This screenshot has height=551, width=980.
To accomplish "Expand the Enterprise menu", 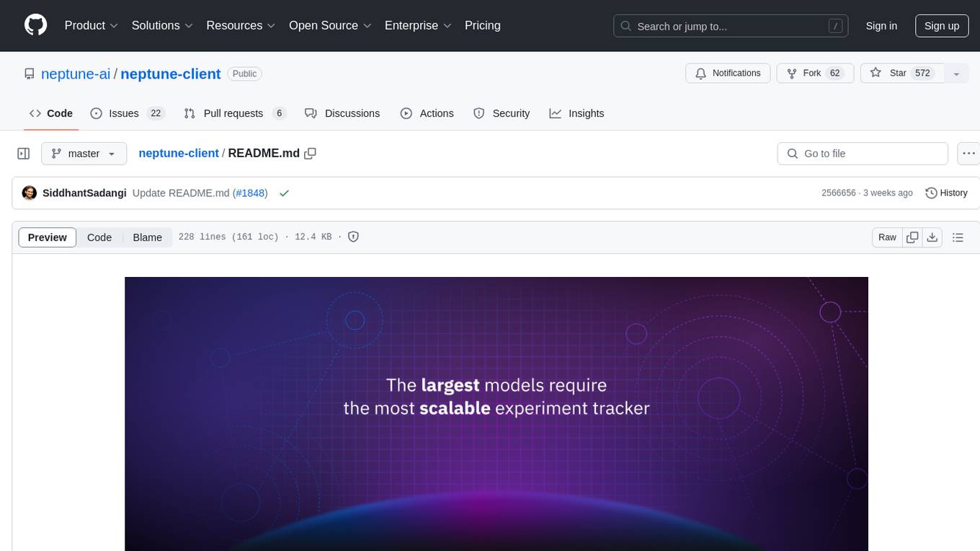I will coord(418,25).
